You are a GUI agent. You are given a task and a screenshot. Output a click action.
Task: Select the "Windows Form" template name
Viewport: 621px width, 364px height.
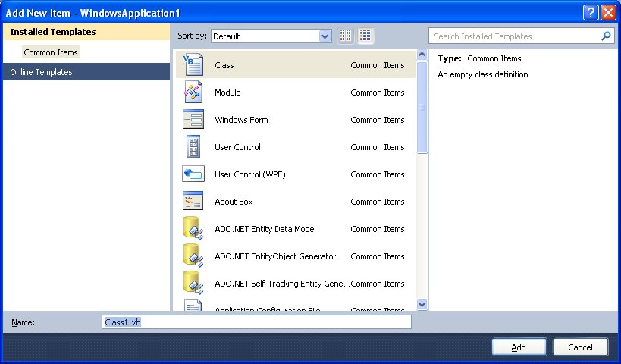[241, 120]
